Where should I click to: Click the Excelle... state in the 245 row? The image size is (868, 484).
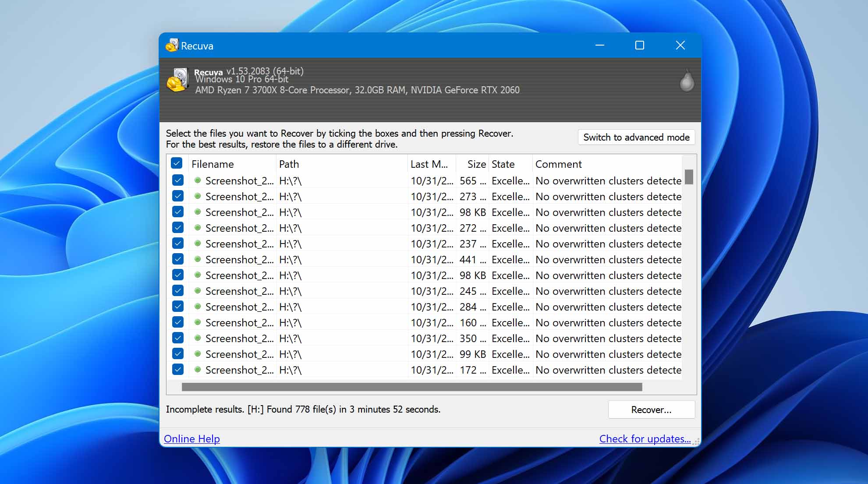(x=510, y=291)
